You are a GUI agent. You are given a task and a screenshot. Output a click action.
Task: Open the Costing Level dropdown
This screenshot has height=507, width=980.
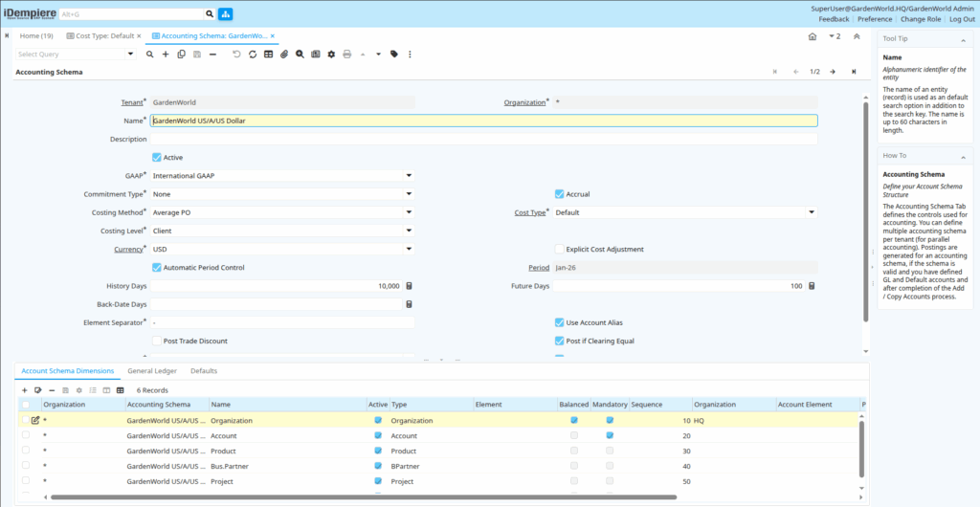coord(409,231)
